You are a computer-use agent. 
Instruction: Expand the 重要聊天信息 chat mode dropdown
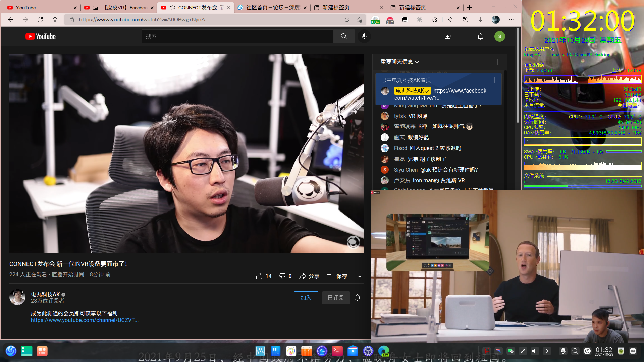(x=400, y=62)
